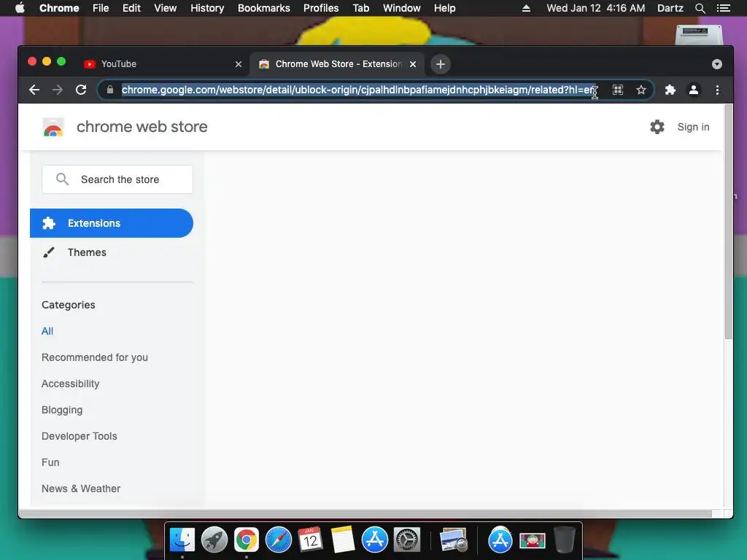Open a new tab with plus button
Viewport: 747px width, 560px height.
click(440, 64)
